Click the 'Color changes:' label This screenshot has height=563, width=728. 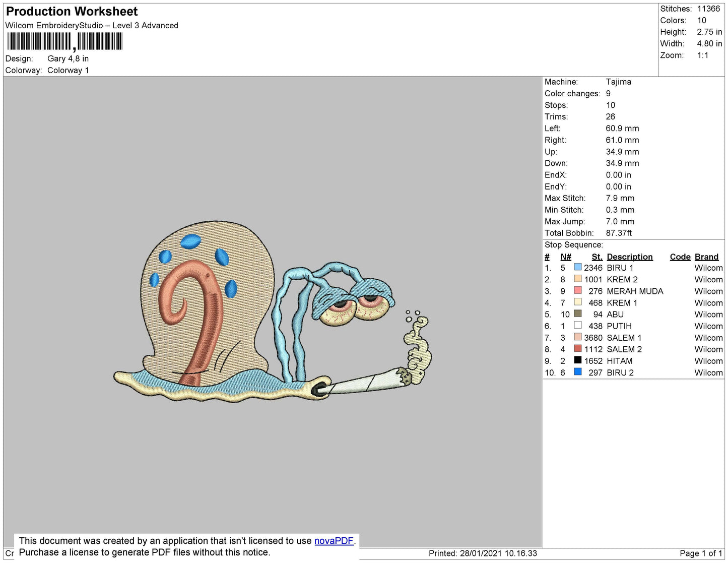tap(572, 93)
